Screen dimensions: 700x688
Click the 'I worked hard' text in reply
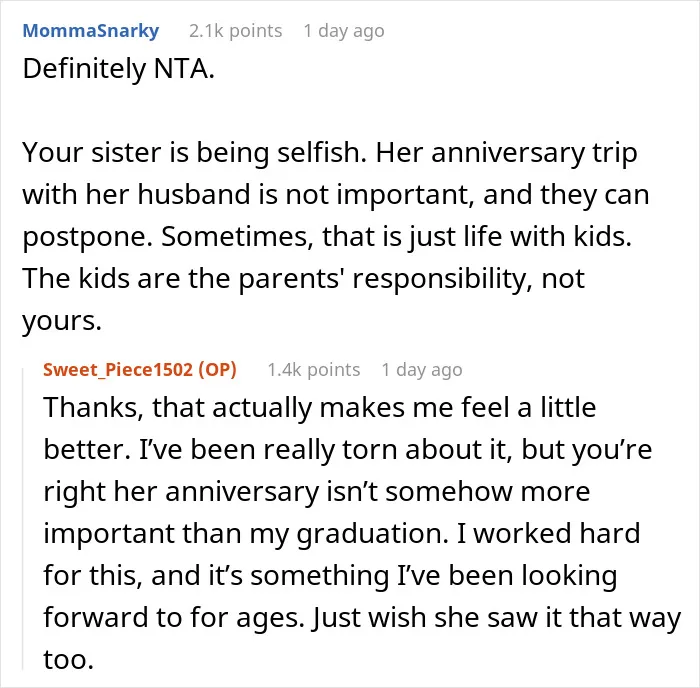pos(549,534)
